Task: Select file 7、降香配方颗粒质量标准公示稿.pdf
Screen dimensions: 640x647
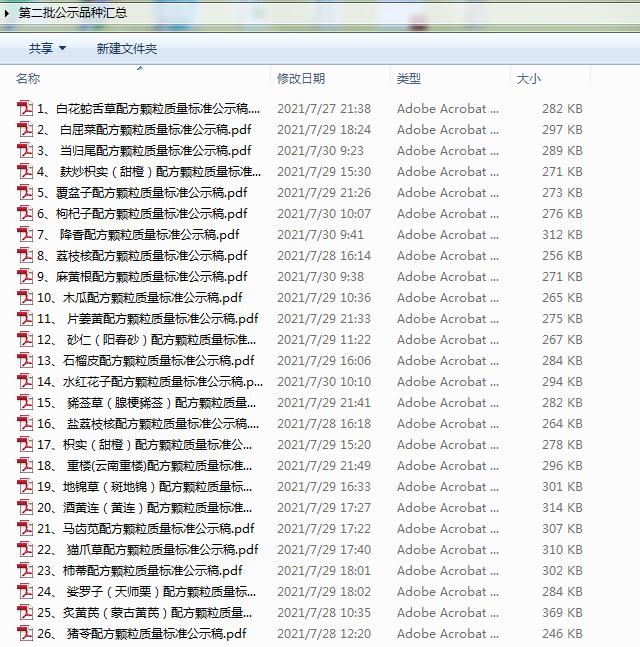Action: pos(138,235)
